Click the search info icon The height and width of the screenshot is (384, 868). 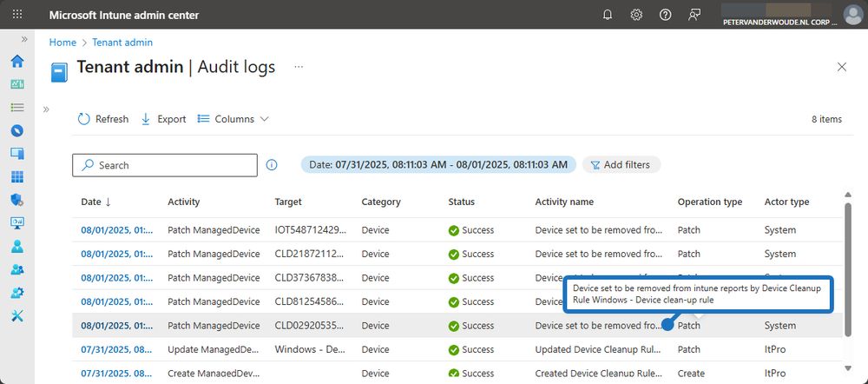coord(271,164)
